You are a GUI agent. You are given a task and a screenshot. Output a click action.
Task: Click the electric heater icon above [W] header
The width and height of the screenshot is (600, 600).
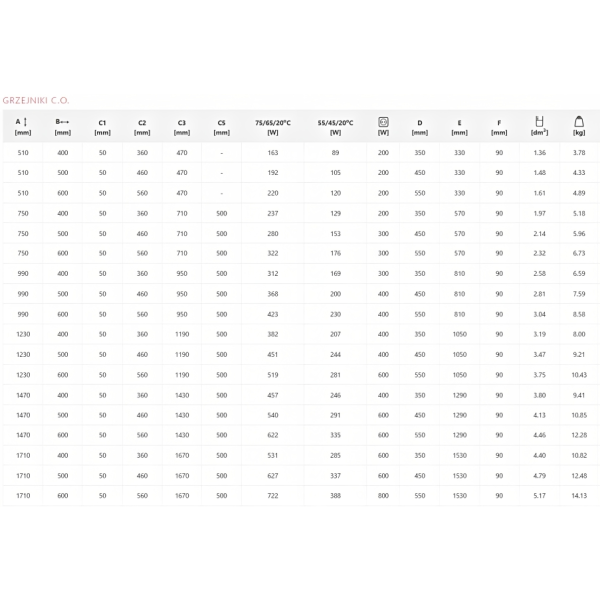(x=383, y=121)
